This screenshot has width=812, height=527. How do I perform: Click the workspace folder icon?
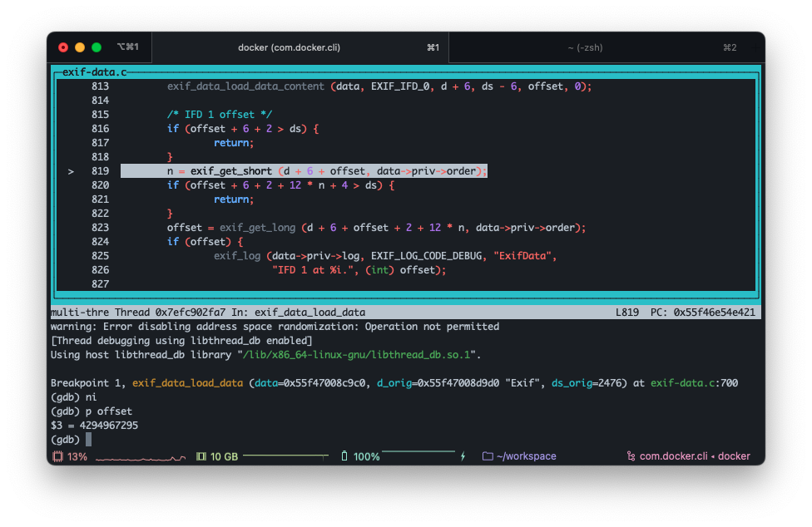(x=488, y=456)
